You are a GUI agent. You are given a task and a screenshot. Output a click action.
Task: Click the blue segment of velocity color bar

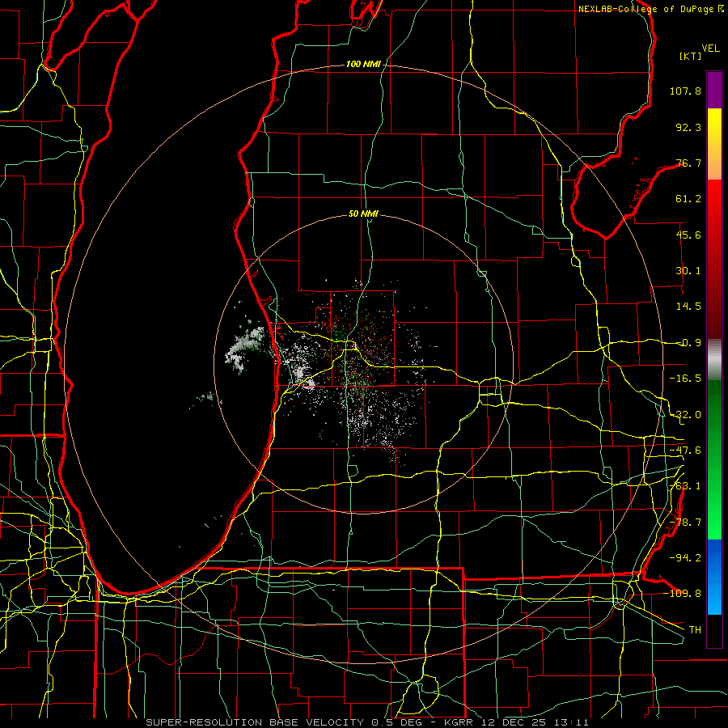click(x=714, y=577)
